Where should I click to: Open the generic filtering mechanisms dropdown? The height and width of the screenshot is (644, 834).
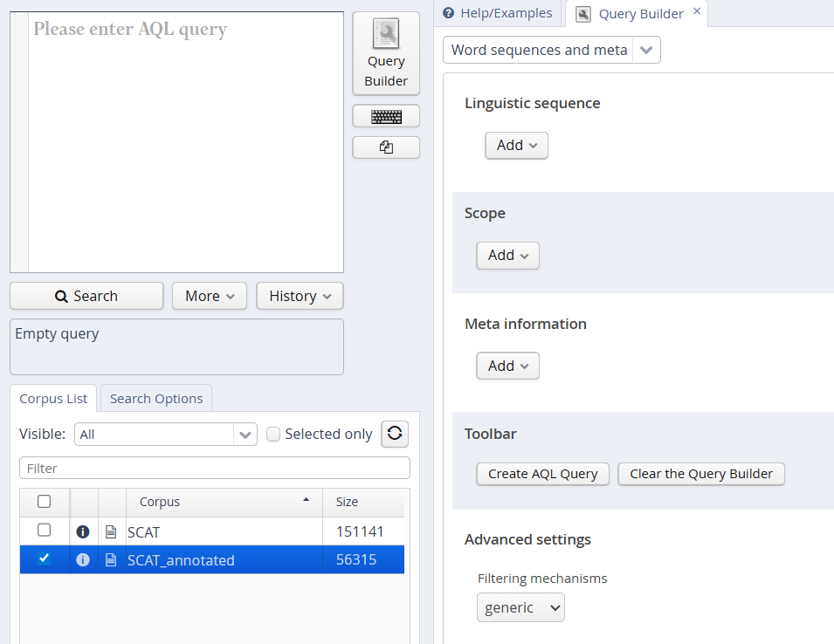[520, 607]
